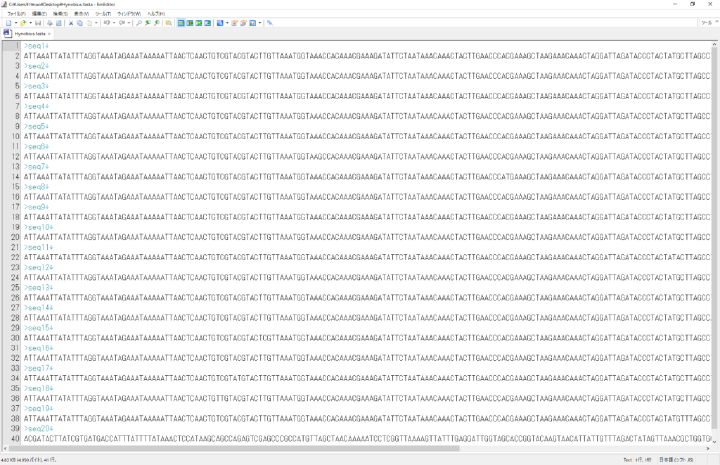720x465 pixels.
Task: Click the vertical scrollbar track
Action: click(715, 250)
